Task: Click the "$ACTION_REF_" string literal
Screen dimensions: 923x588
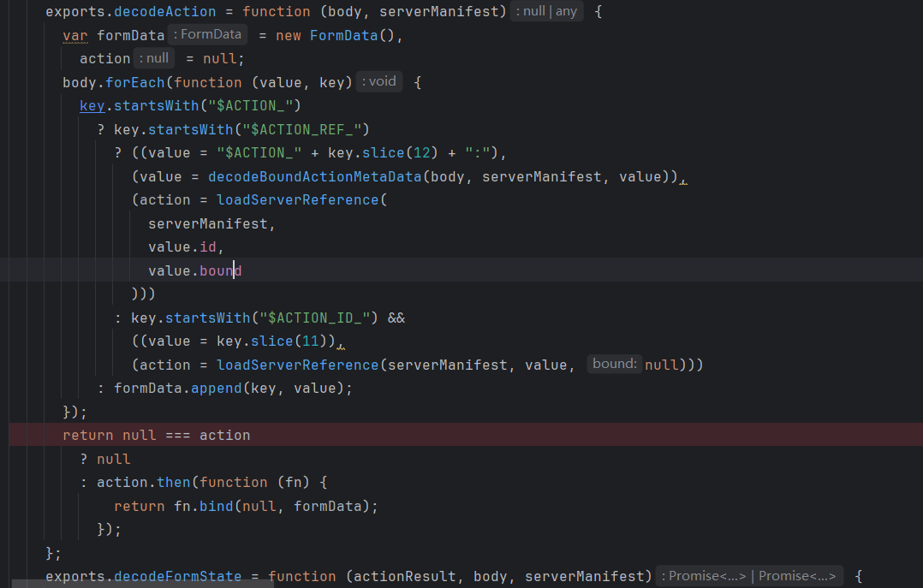Action: 305,129
